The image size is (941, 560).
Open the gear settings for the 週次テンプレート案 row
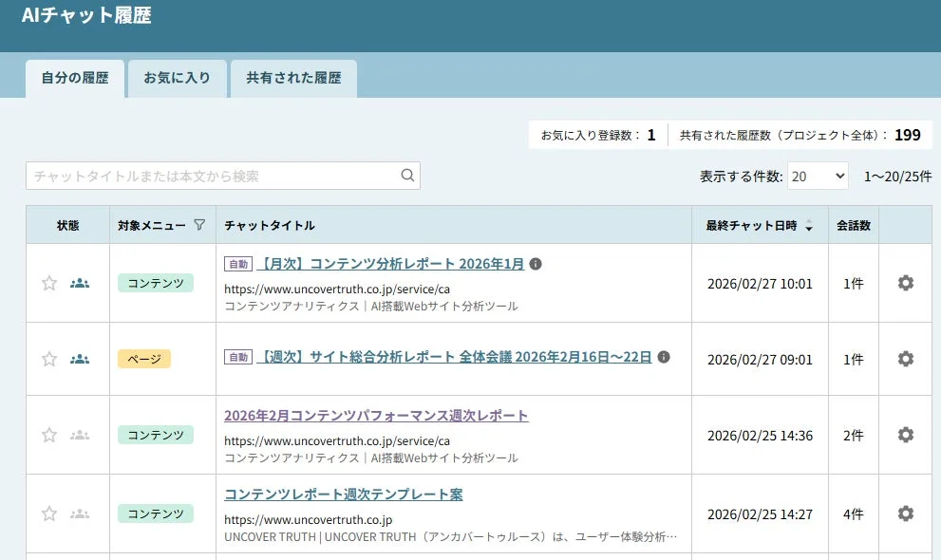click(905, 513)
